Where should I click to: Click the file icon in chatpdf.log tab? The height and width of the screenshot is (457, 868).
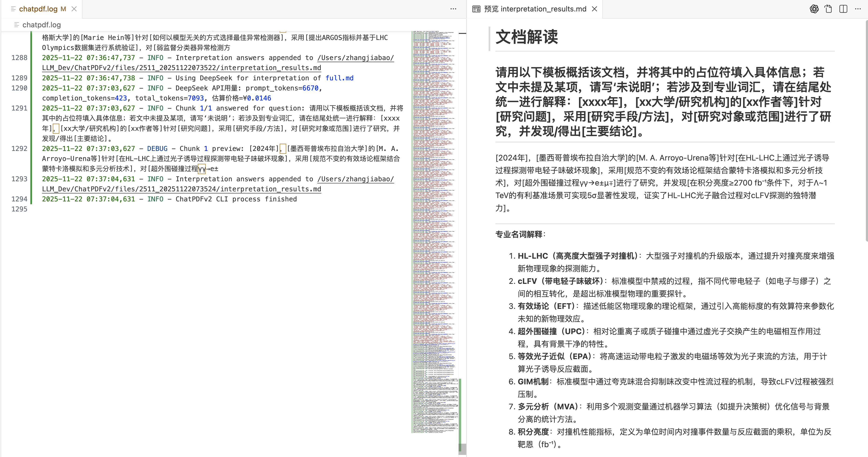click(14, 9)
